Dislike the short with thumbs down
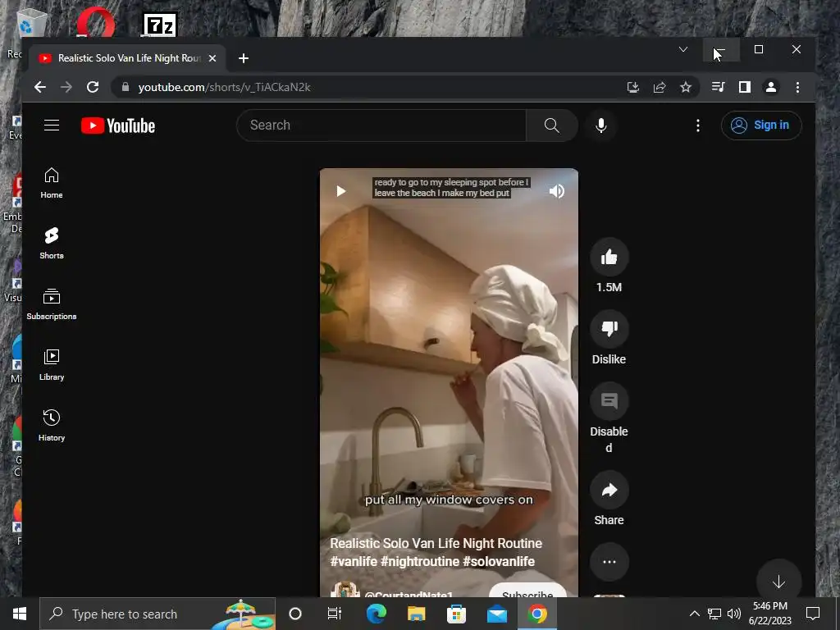The width and height of the screenshot is (840, 630). click(609, 328)
